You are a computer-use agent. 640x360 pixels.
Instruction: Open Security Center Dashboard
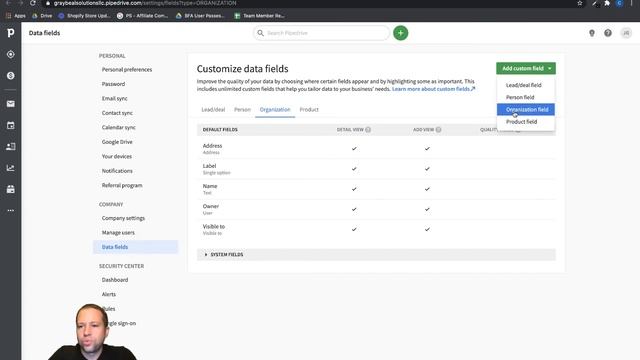click(115, 280)
